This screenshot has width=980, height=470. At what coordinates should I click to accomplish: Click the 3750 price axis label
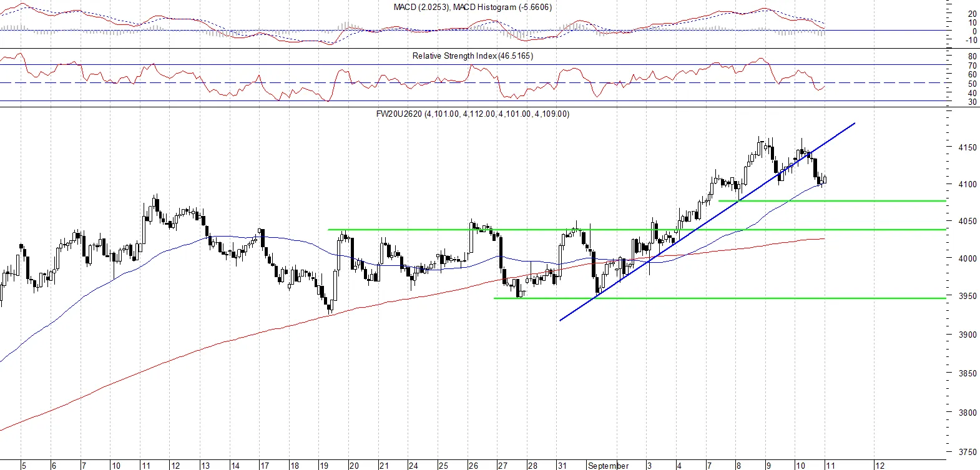[x=968, y=452]
